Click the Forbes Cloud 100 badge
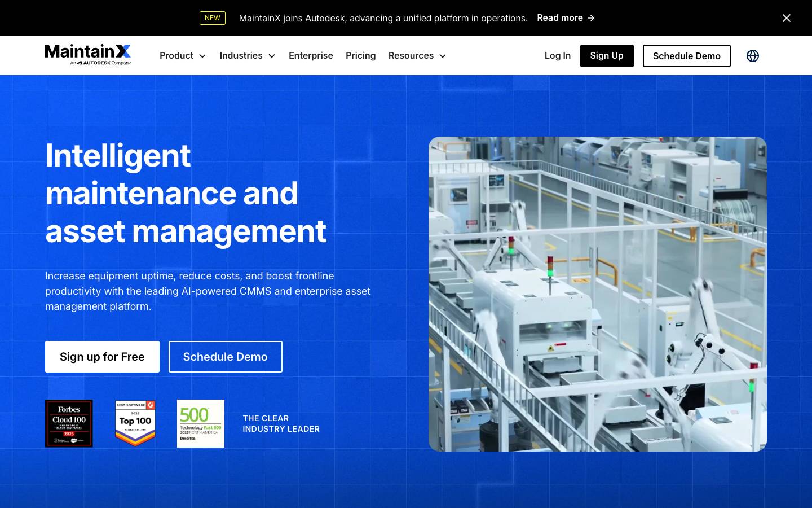This screenshot has height=508, width=812. coord(69,423)
